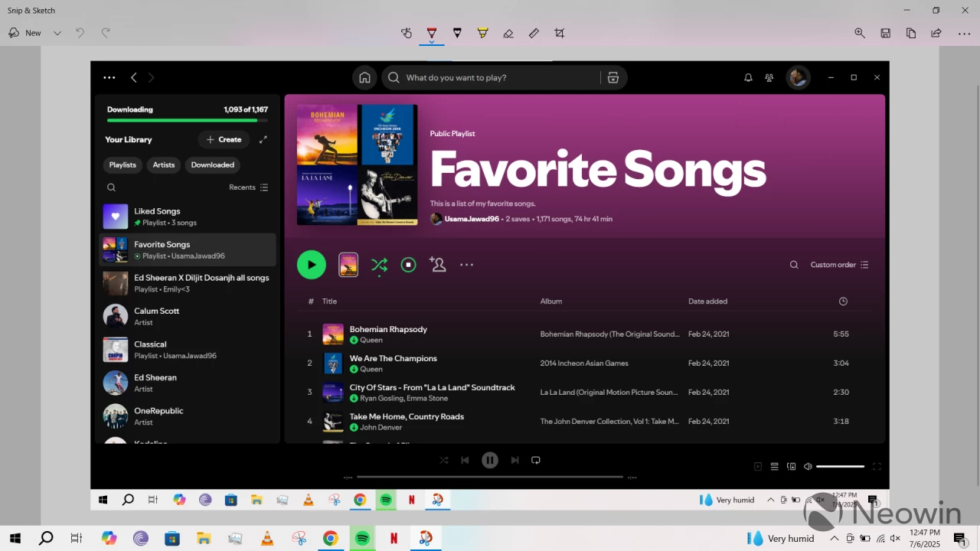Select the red Ballpoint pen tool
The width and height of the screenshot is (980, 551).
(x=432, y=33)
